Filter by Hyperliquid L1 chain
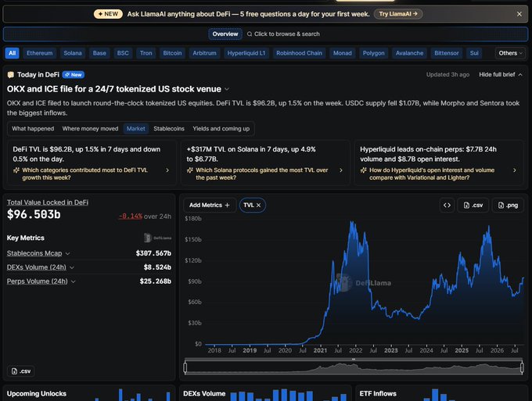This screenshot has width=532, height=401. tap(246, 53)
